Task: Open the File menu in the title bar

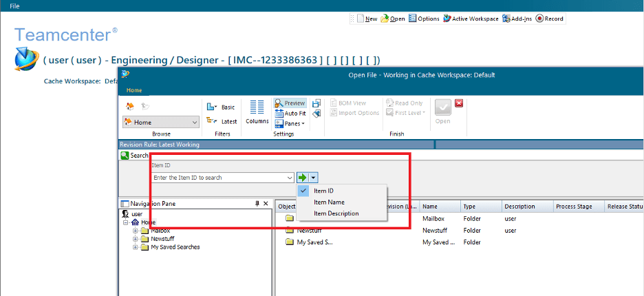Action: point(14,6)
